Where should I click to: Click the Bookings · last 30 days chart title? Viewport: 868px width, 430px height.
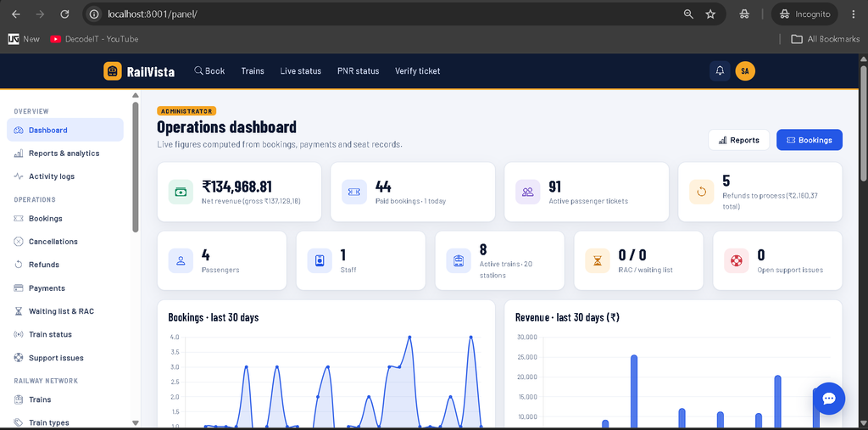click(214, 317)
